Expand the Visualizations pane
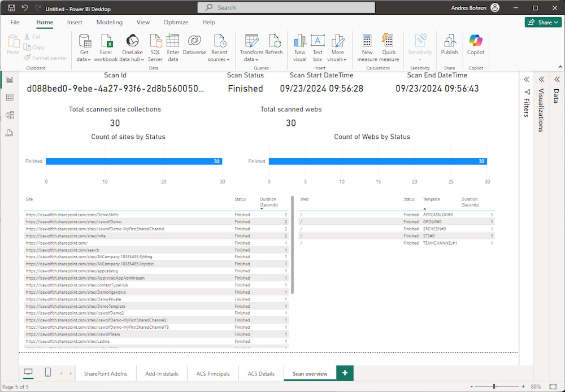Image resolution: width=565 pixels, height=392 pixels. [x=542, y=79]
